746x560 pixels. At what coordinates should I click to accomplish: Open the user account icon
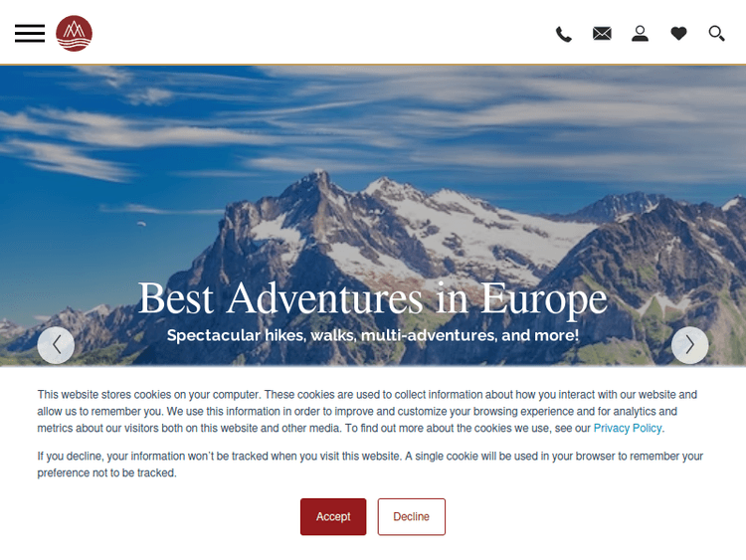640,33
